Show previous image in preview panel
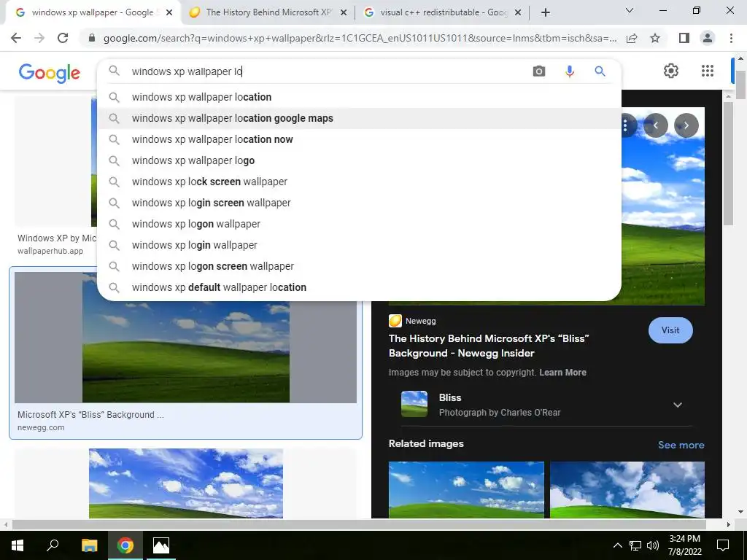The height and width of the screenshot is (560, 747). click(x=656, y=125)
